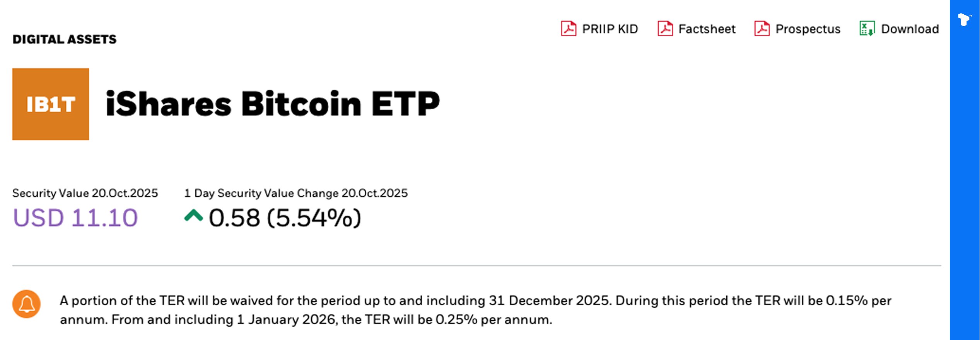The image size is (980, 340).
Task: Click the Download link
Action: pos(911,29)
